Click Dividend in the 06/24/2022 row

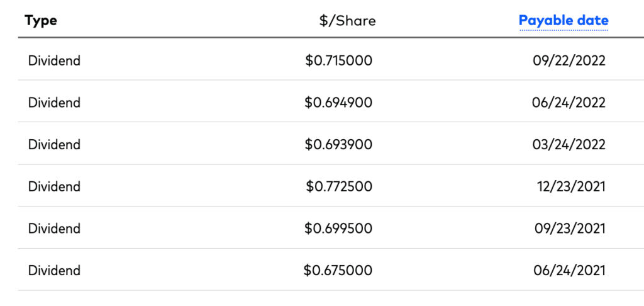(54, 102)
